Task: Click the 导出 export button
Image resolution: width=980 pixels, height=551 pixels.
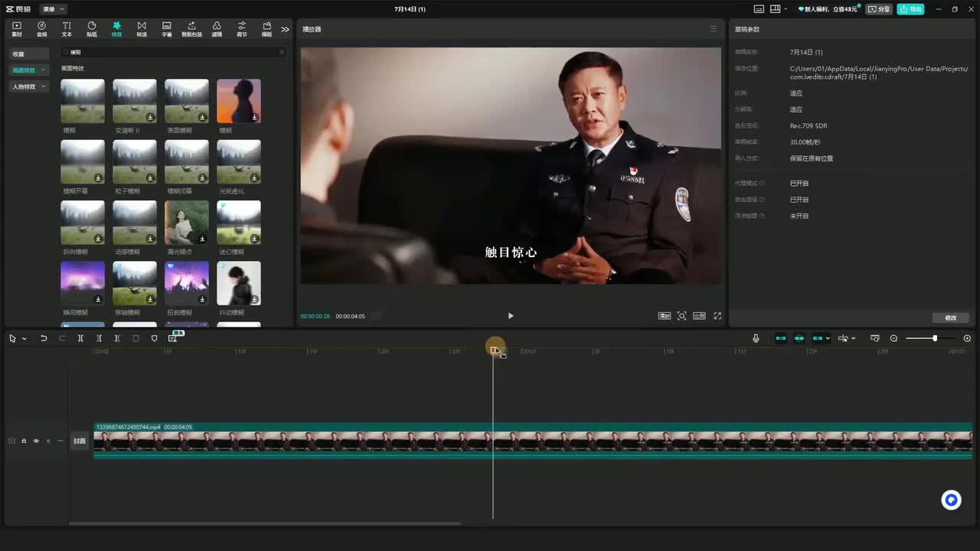Action: coord(910,9)
